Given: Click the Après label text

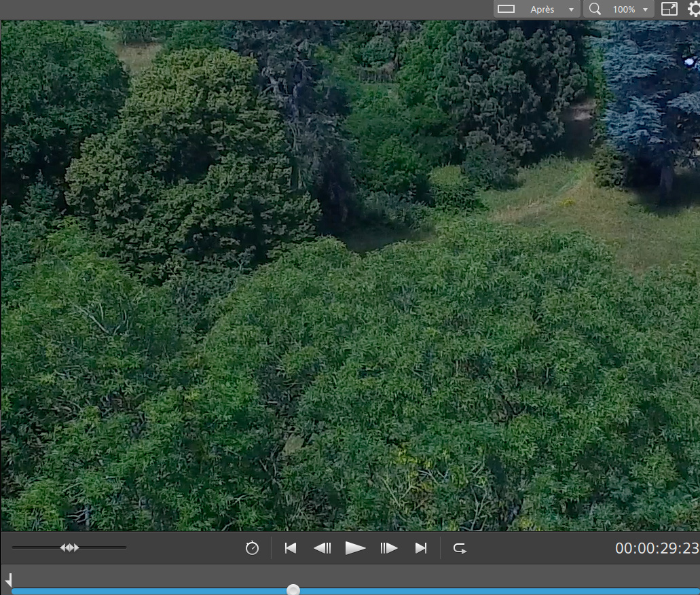Looking at the screenshot, I should click(542, 10).
